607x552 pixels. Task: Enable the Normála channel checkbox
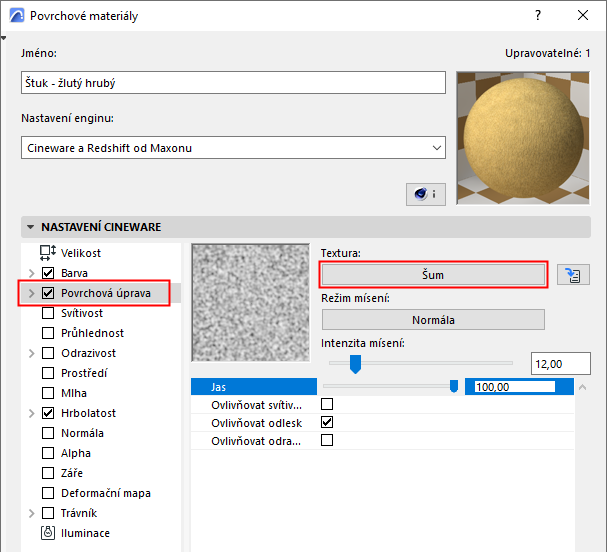48,433
